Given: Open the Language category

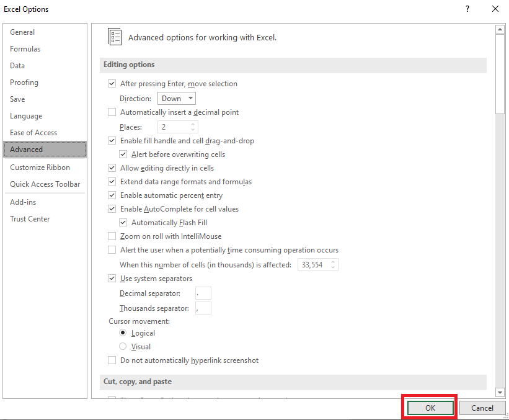Looking at the screenshot, I should 45,116.
